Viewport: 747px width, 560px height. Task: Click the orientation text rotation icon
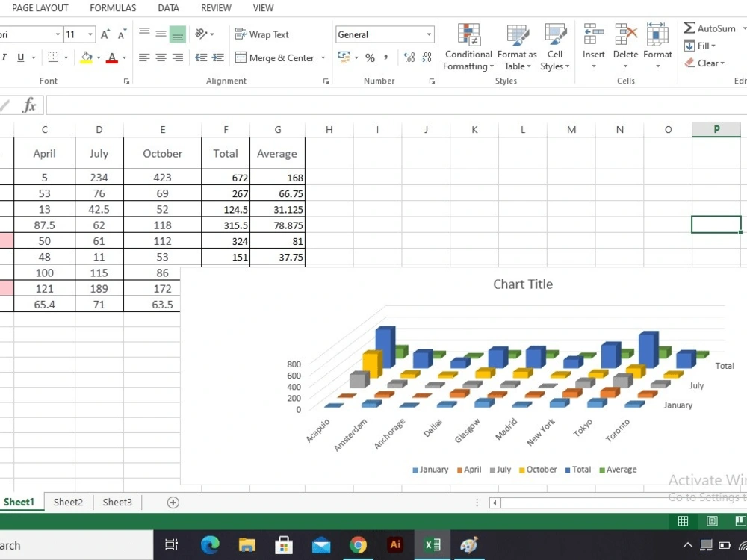click(x=202, y=34)
